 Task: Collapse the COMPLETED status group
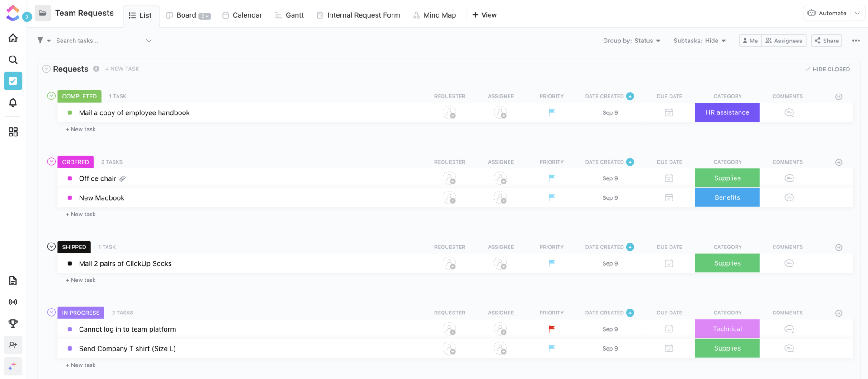point(52,96)
